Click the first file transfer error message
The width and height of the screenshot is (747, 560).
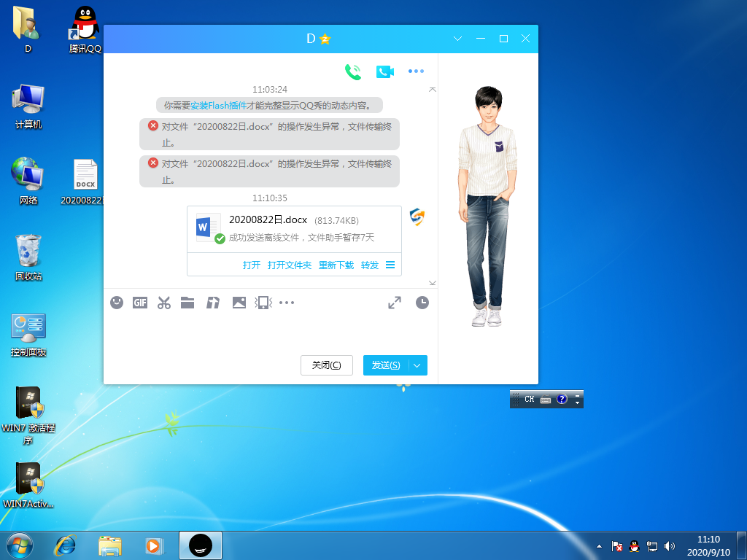tap(269, 134)
